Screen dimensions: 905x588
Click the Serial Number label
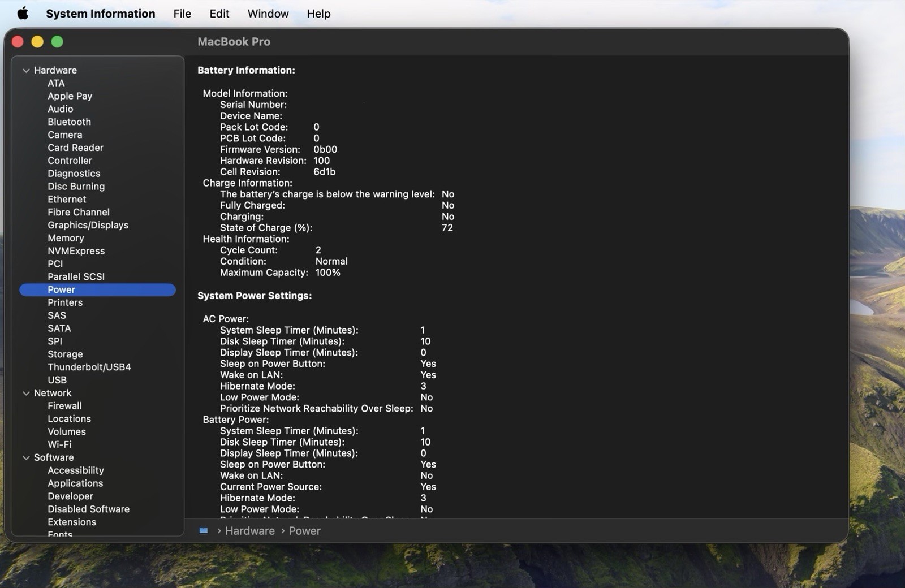click(x=253, y=105)
